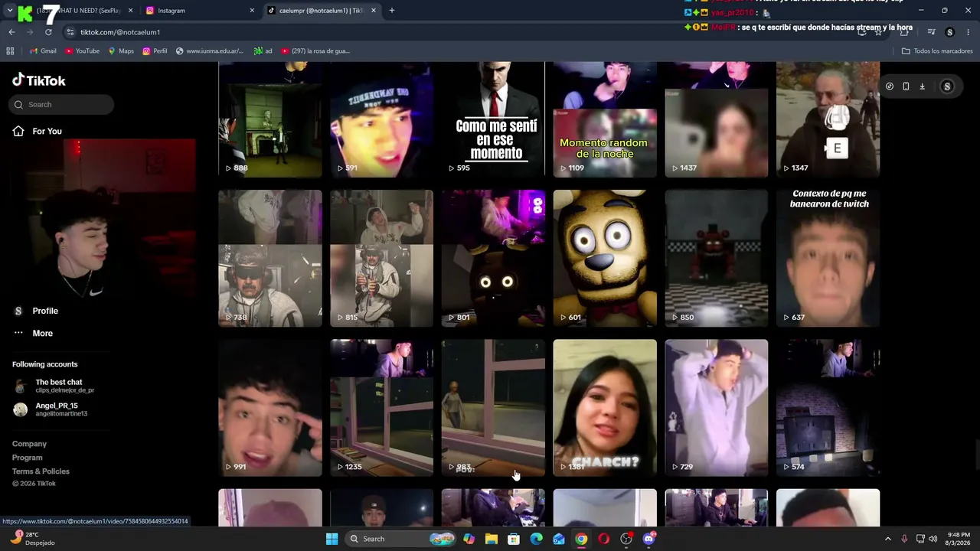Open Copilot from the taskbar
980x551 pixels.
click(x=469, y=539)
